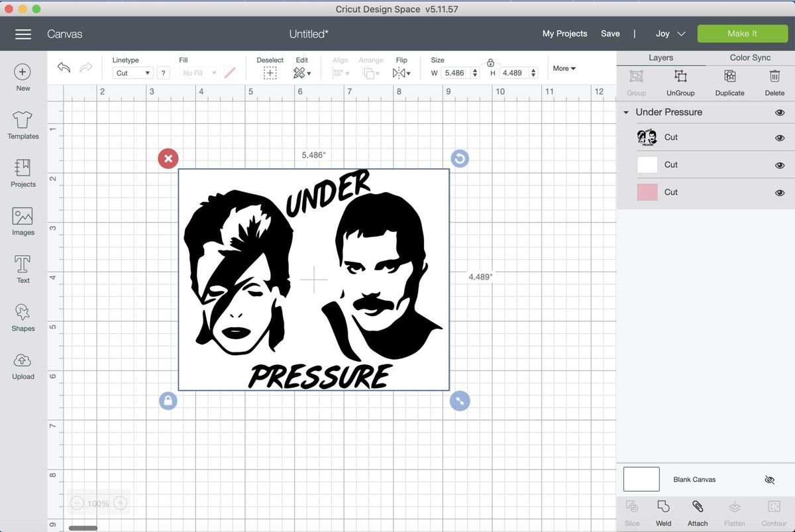The height and width of the screenshot is (532, 795).
Task: Open the Linetype dropdown
Action: [x=132, y=73]
